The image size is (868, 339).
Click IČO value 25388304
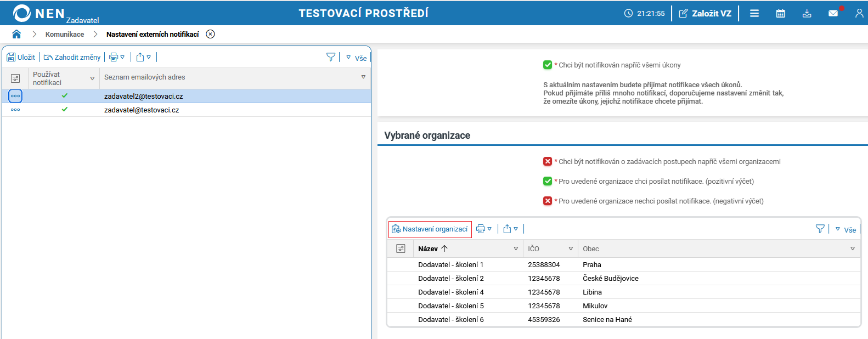click(x=544, y=264)
